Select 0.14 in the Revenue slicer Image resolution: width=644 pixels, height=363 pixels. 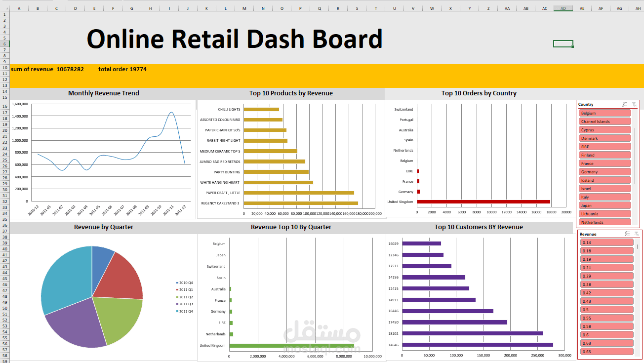607,242
